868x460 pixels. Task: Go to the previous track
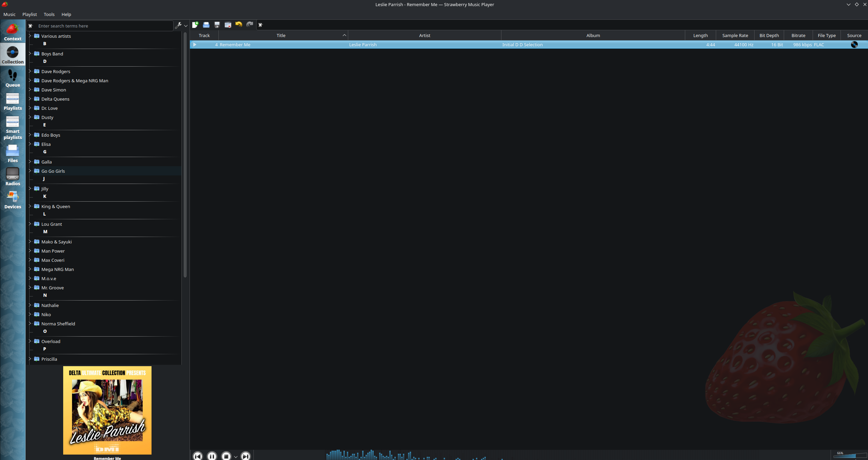tap(198, 456)
